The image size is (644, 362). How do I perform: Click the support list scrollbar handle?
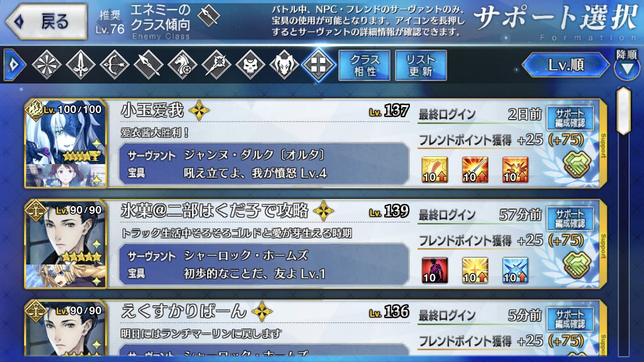pos(624,111)
